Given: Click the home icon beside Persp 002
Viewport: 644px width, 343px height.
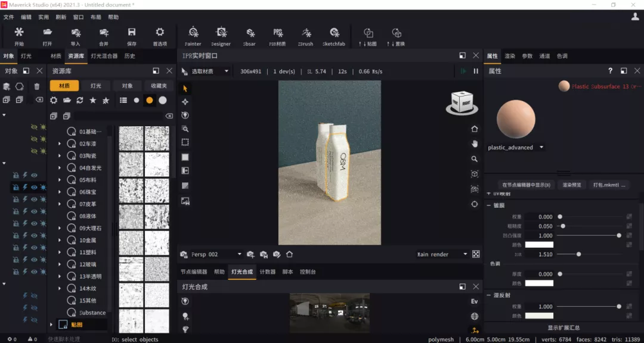Looking at the screenshot, I should [x=290, y=254].
